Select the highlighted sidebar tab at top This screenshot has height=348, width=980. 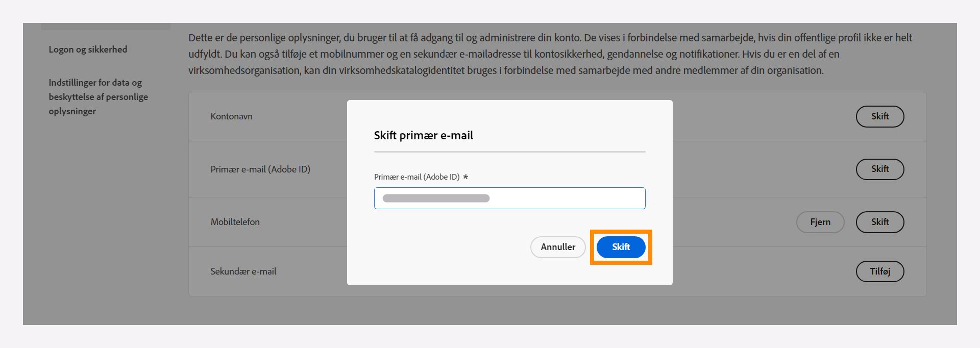[106, 23]
